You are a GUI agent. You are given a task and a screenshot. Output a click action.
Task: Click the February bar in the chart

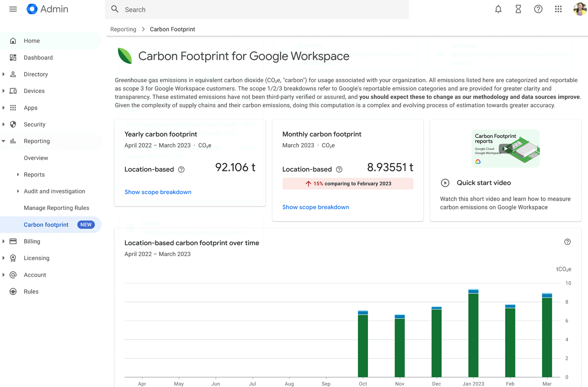[510, 341]
